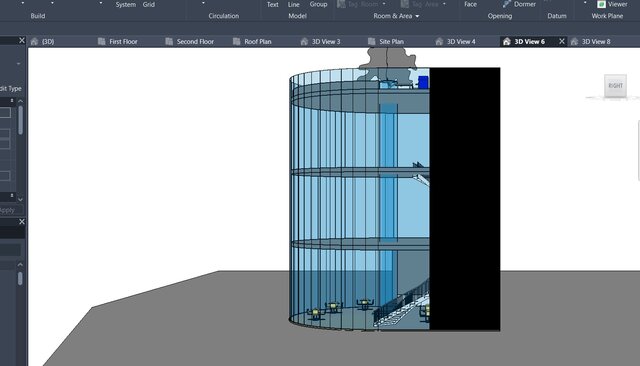Click the First Floor tab sheet icon

102,41
